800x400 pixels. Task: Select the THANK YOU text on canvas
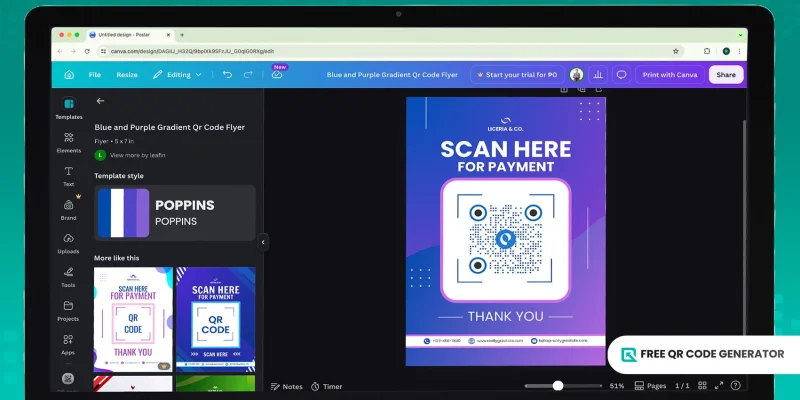coord(506,316)
